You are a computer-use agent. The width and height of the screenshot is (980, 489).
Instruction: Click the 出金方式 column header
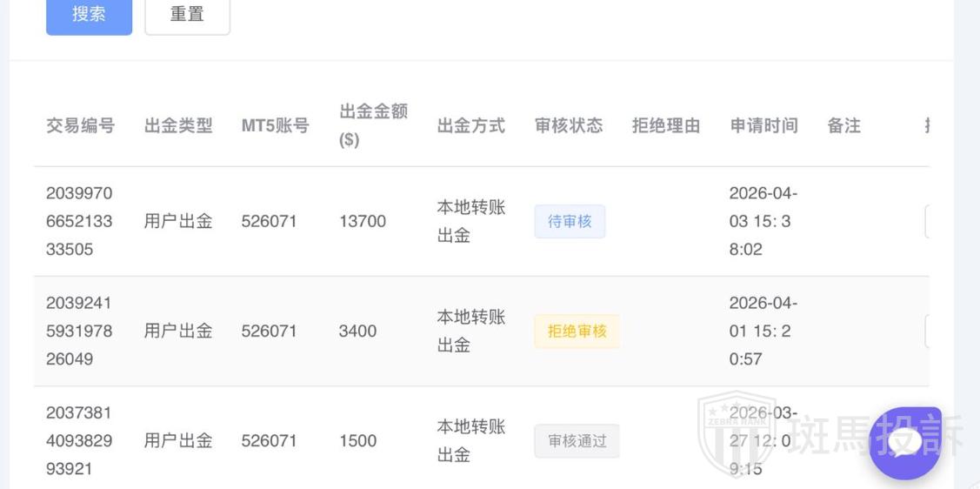pyautogui.click(x=470, y=125)
